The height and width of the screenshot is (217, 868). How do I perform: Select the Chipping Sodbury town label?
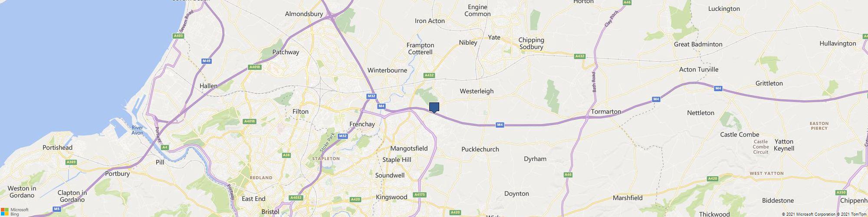click(532, 43)
